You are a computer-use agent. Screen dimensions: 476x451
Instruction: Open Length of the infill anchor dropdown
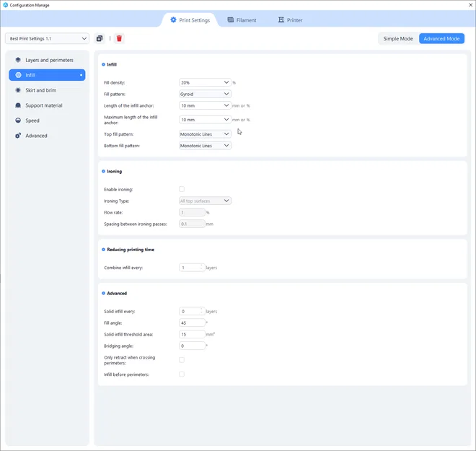(205, 105)
